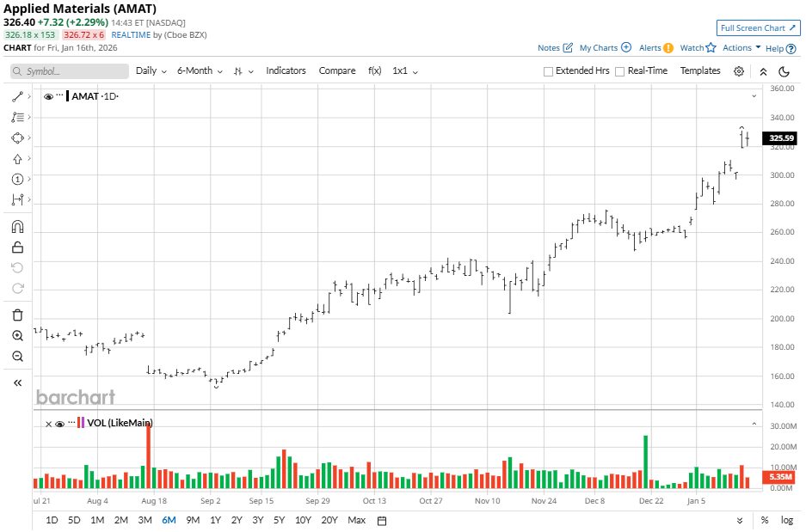Open Help question mark icon
The height and width of the screenshot is (532, 806).
(x=791, y=49)
